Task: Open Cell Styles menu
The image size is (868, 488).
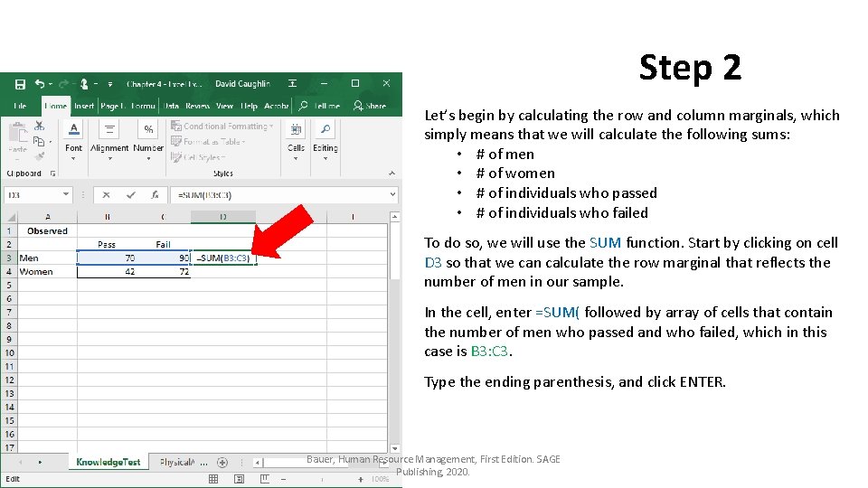Action: (198, 157)
